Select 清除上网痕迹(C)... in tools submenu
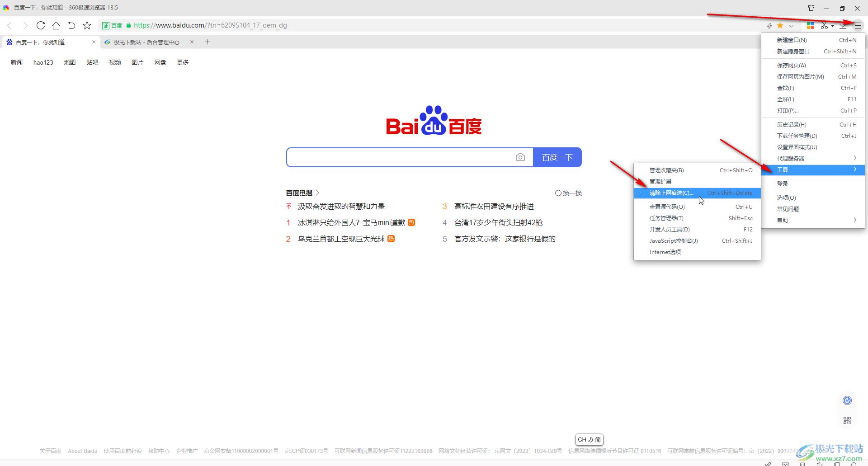The image size is (868, 466). tap(697, 193)
